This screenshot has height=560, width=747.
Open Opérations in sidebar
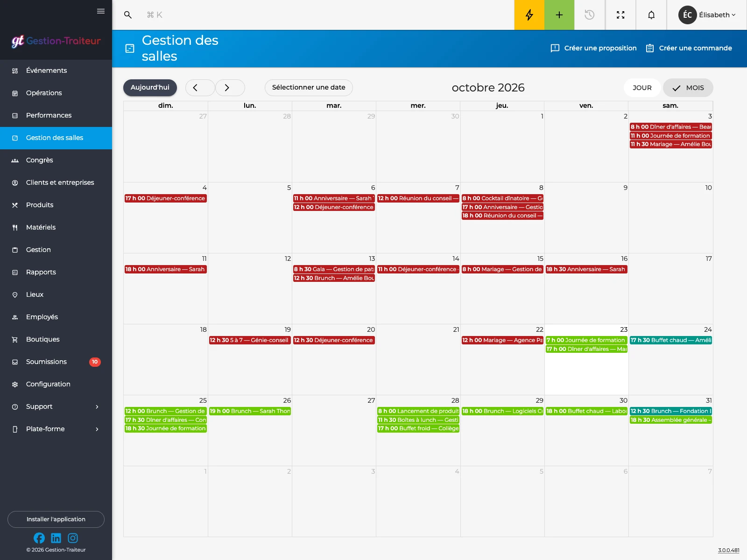pos(56,93)
